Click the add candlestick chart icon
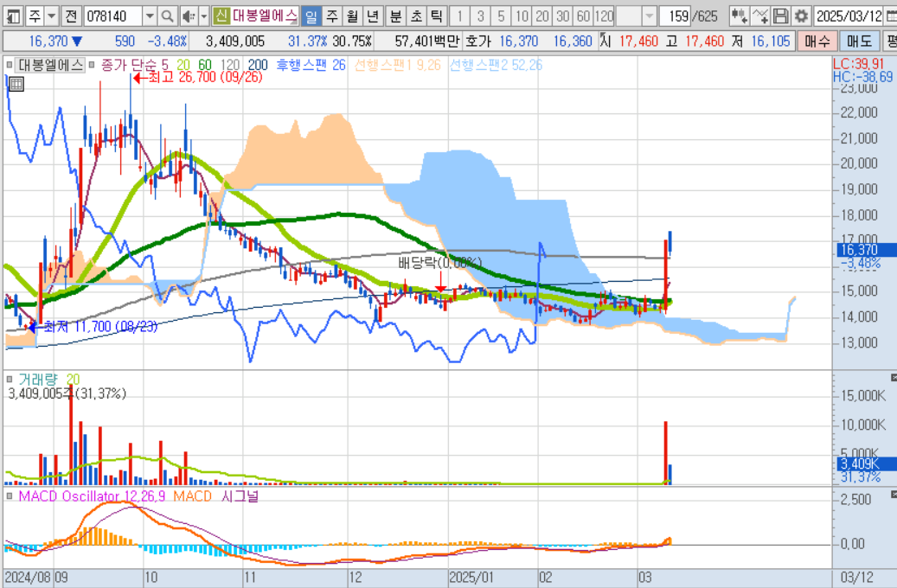 739,16
